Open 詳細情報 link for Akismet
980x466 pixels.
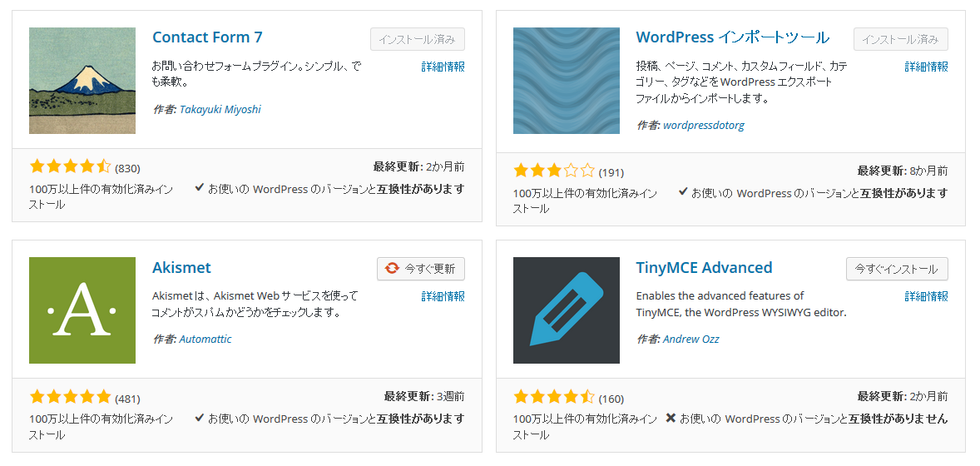[x=443, y=296]
